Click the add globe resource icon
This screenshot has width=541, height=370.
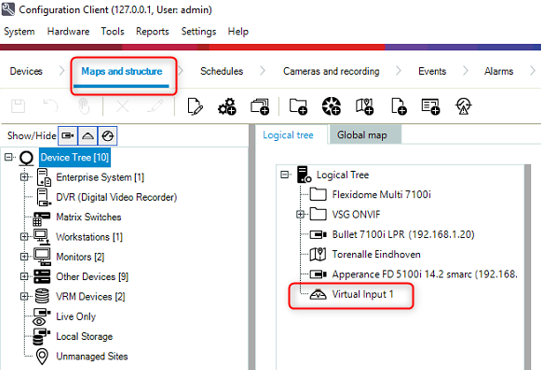tap(331, 106)
